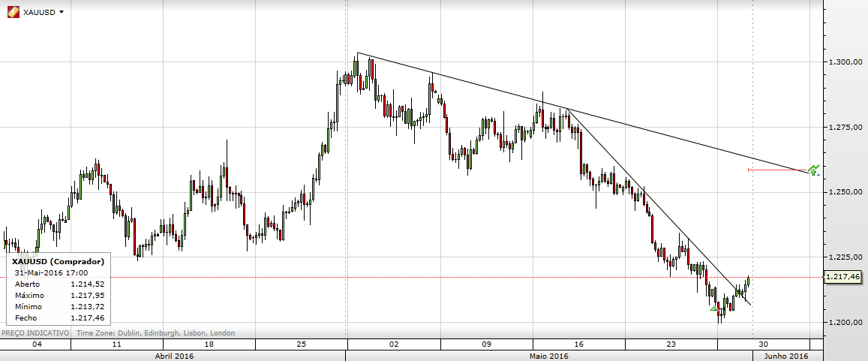Viewport: 868px width, 361px height.
Task: Click the date label 18 on time axis
Action: (209, 344)
